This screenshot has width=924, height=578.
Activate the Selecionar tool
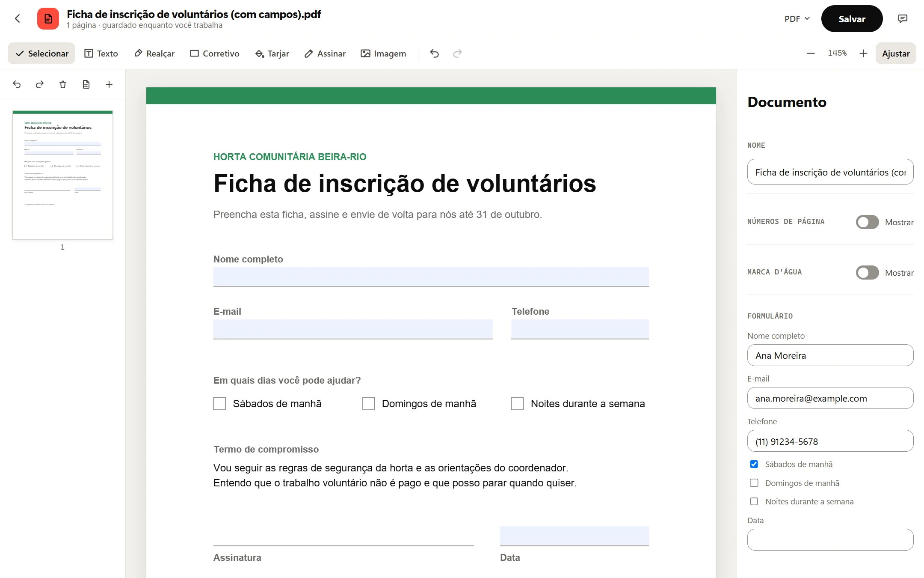point(41,54)
